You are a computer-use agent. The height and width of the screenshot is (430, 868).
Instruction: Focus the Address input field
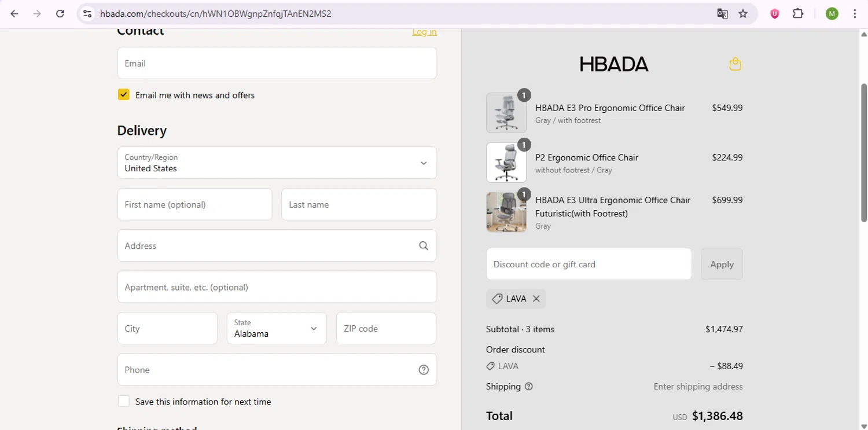(277, 245)
